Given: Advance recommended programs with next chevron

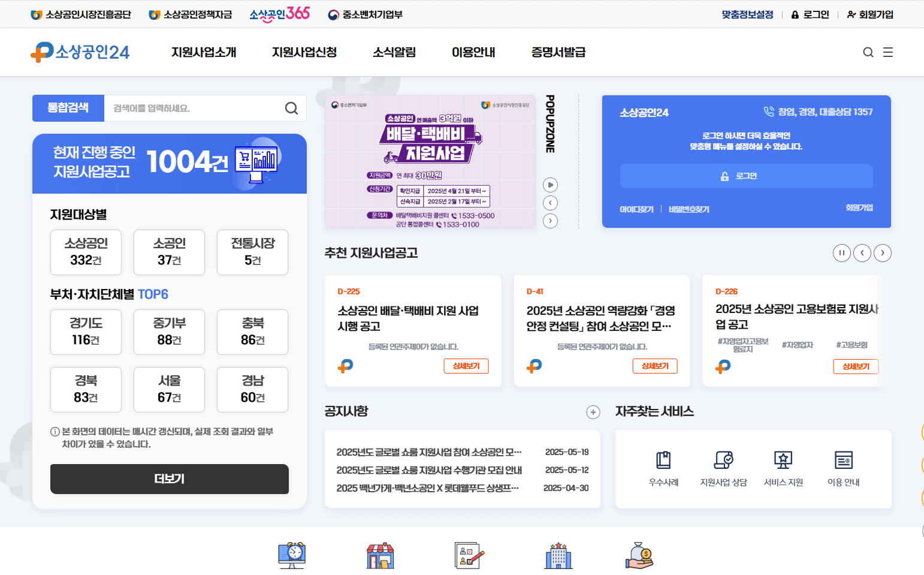Looking at the screenshot, I should click(x=883, y=252).
